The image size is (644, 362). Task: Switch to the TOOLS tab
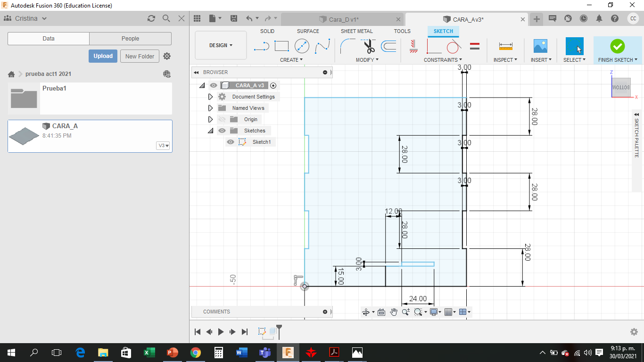point(402,31)
